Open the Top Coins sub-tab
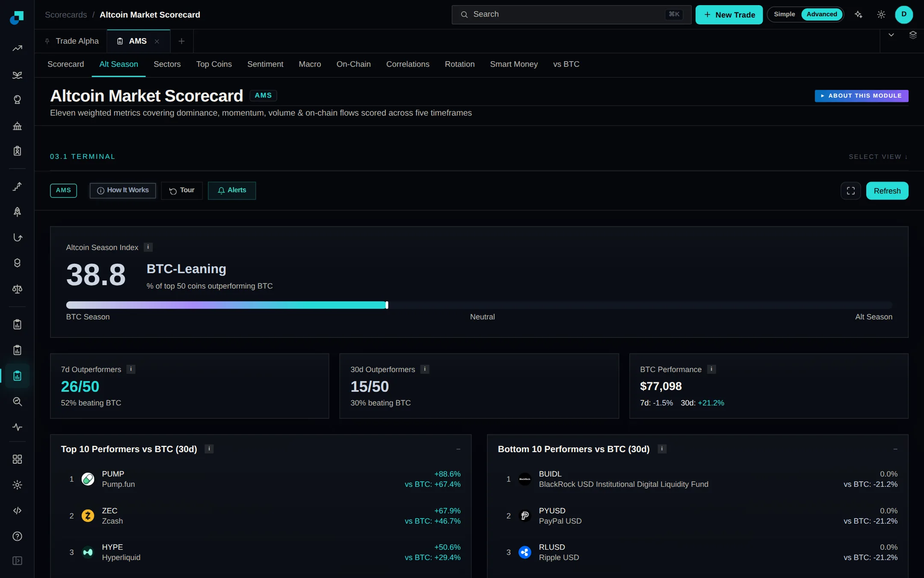924x578 pixels. click(214, 64)
